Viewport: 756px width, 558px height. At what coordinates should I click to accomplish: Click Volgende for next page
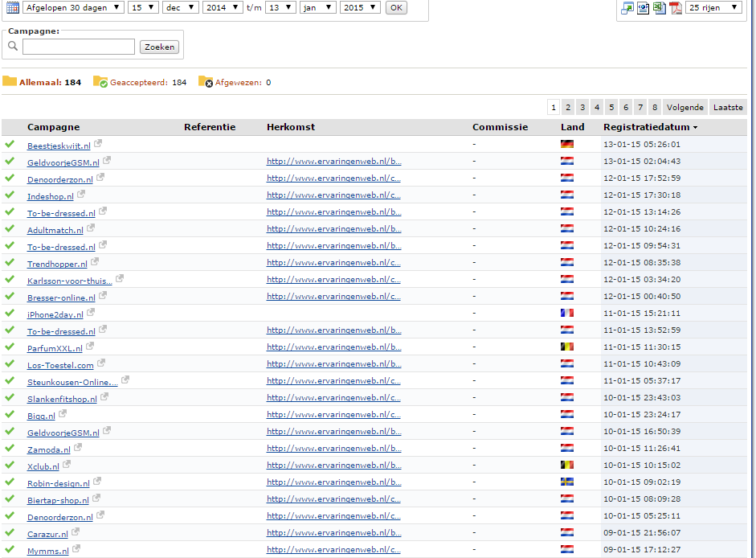(x=685, y=107)
